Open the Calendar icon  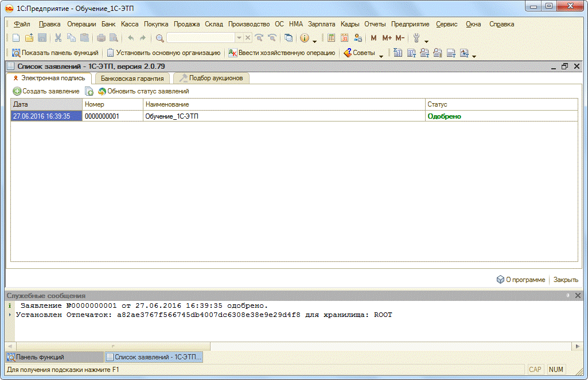tap(345, 38)
